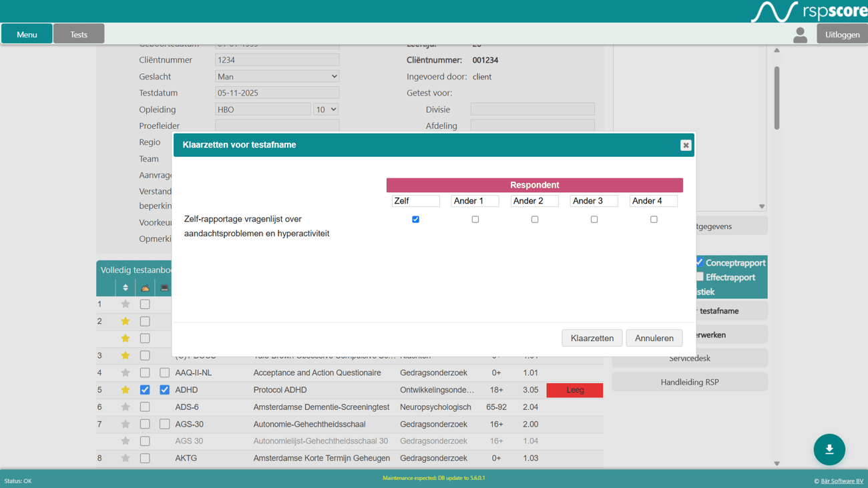
Task: Open the Menu tab
Action: [27, 33]
